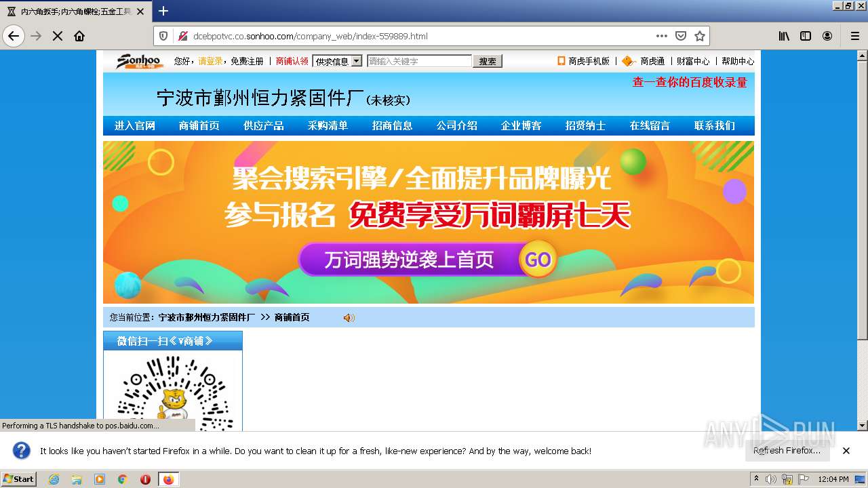
Task: Click the GO button on the banner
Action: tap(538, 260)
